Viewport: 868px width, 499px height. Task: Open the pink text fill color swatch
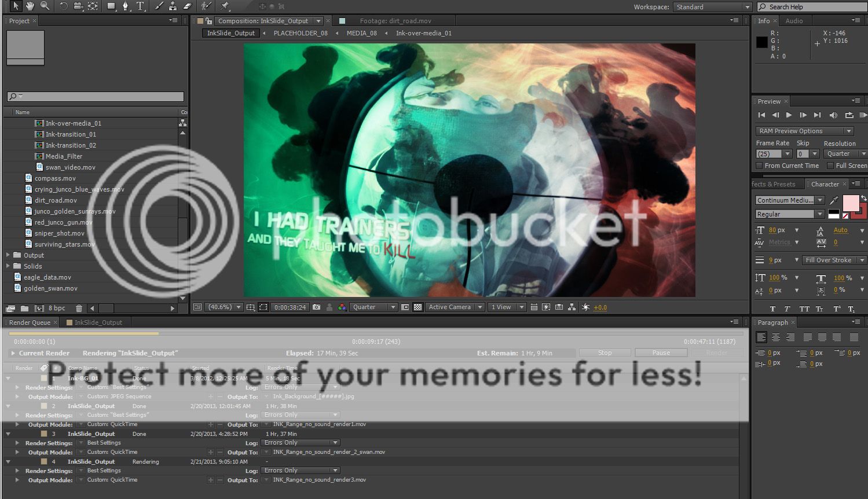point(850,203)
